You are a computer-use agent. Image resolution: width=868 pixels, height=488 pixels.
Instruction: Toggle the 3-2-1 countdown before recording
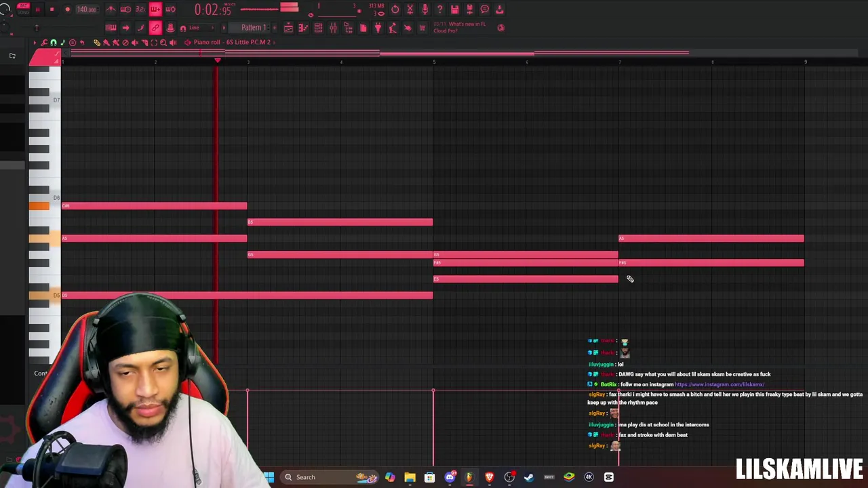pos(140,9)
